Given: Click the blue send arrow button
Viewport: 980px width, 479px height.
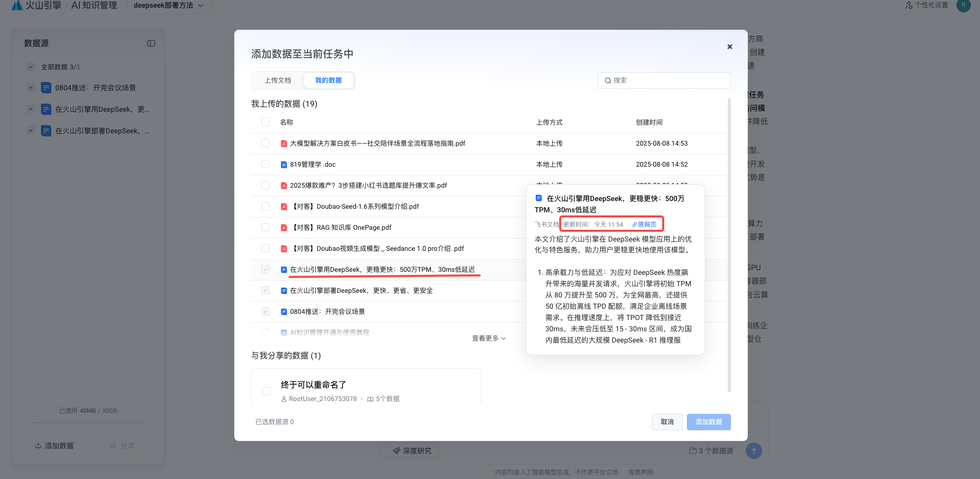Looking at the screenshot, I should (x=753, y=451).
